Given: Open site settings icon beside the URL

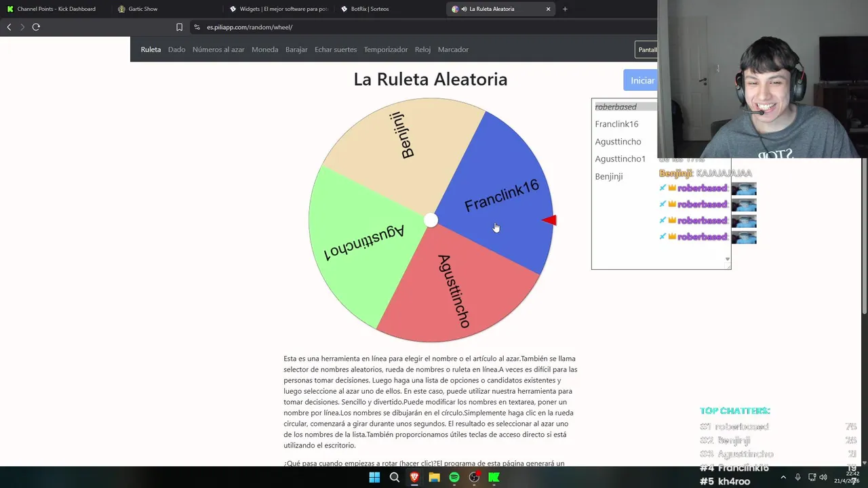Looking at the screenshot, I should [197, 27].
